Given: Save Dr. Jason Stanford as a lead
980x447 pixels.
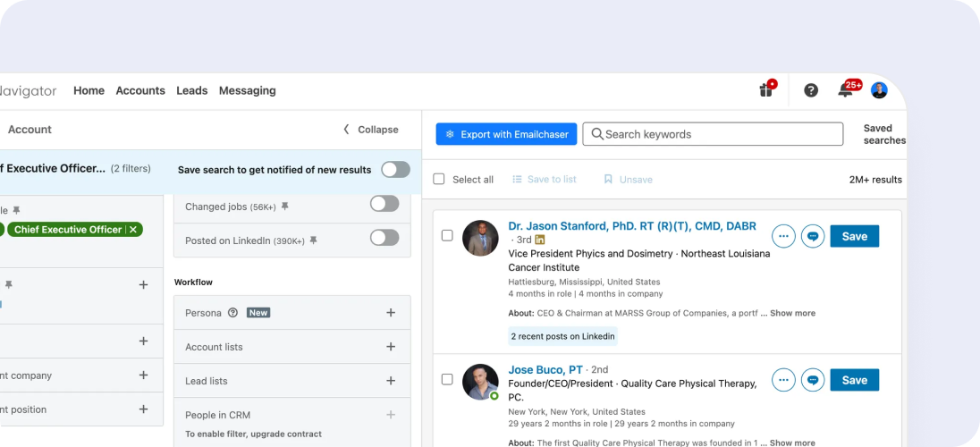Looking at the screenshot, I should [x=855, y=236].
